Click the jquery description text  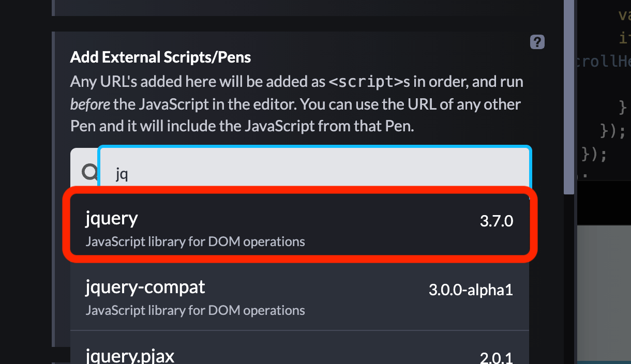196,241
